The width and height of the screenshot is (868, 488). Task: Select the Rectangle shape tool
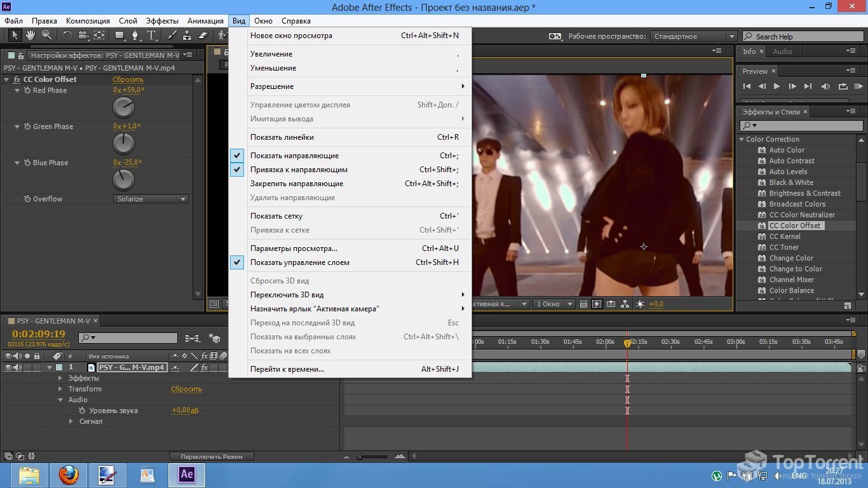(x=120, y=36)
